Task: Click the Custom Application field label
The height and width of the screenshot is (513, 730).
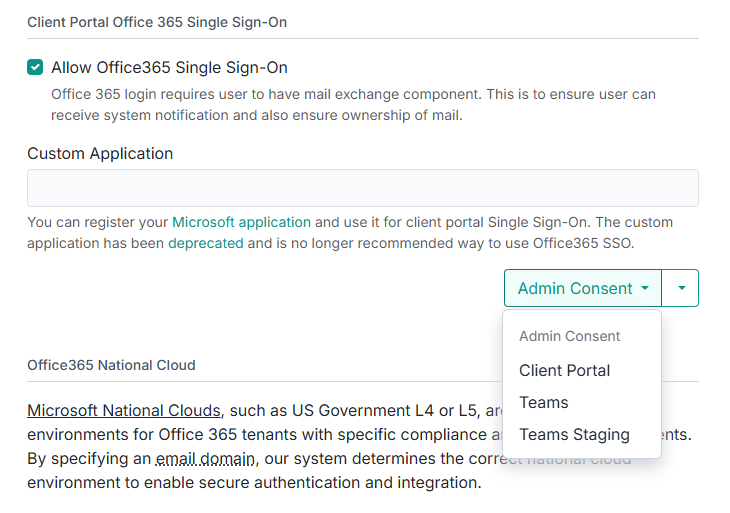Action: point(100,154)
